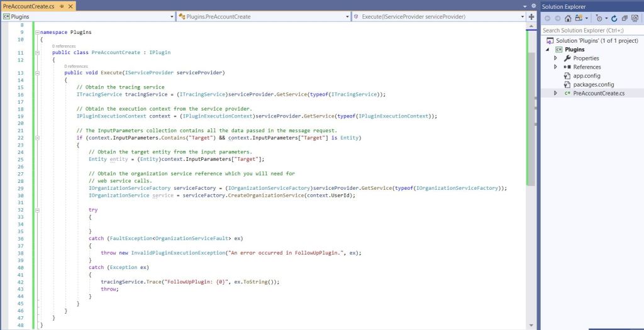644x330 pixels.
Task: Expand the Properties node in Solution Explorer
Action: point(555,58)
